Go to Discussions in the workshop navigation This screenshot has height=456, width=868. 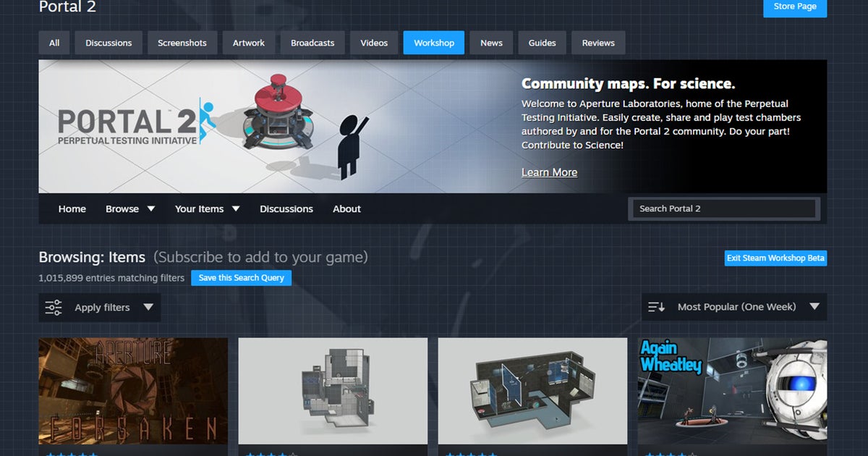(286, 208)
